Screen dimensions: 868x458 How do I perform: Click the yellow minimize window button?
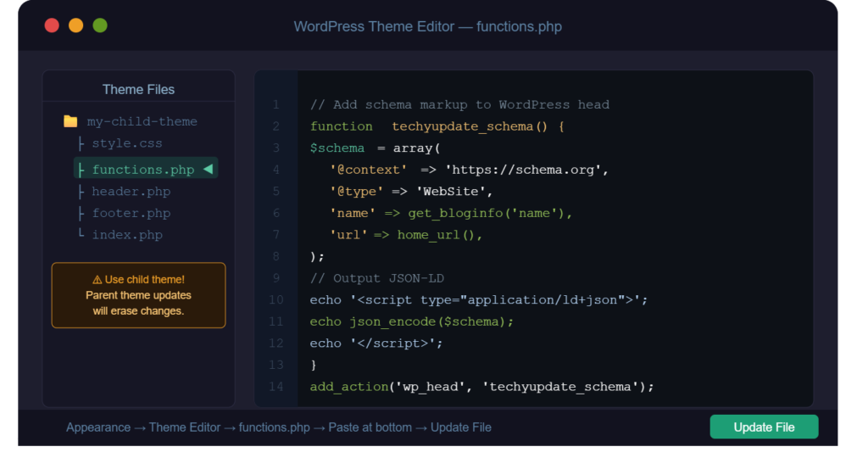[75, 25]
